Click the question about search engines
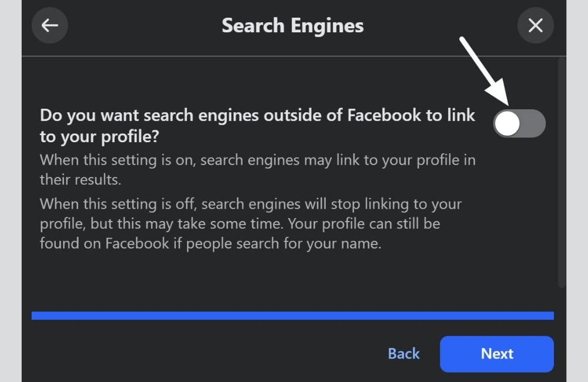 pyautogui.click(x=257, y=125)
